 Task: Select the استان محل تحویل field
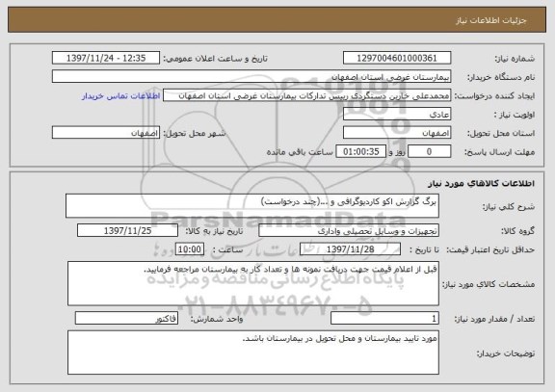[397, 133]
